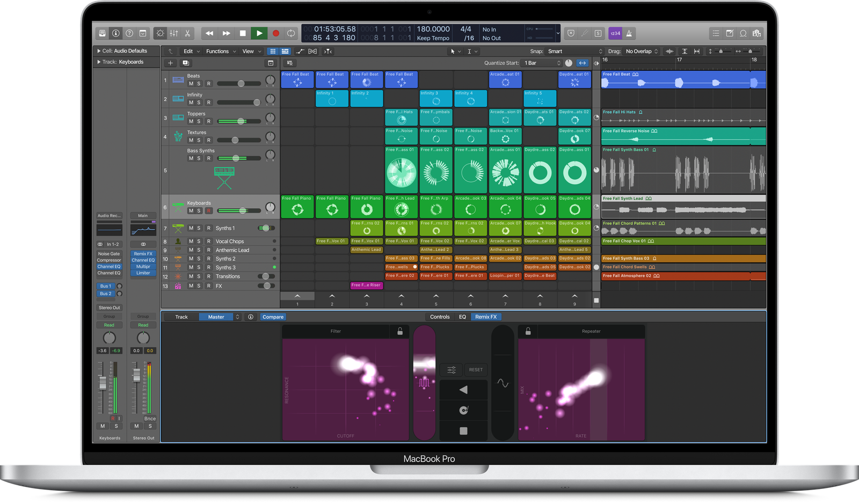
Task: Expand the LCD display mode chevron
Action: [x=558, y=33]
